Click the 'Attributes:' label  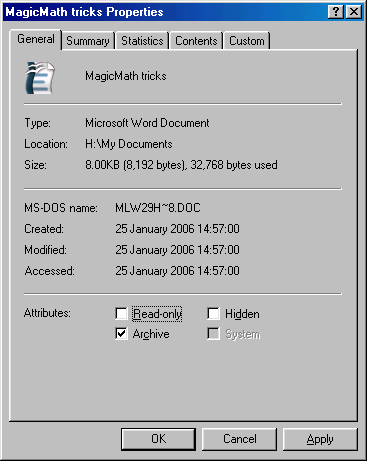(x=47, y=313)
